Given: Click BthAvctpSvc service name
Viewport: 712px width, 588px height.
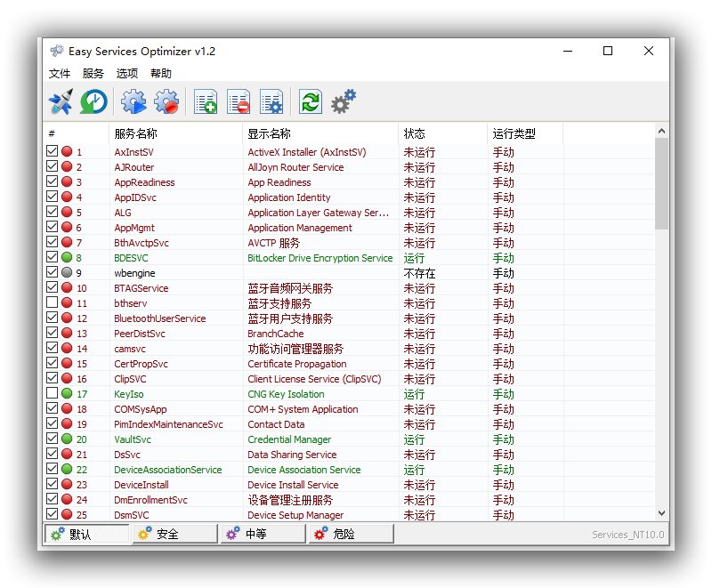Looking at the screenshot, I should pos(142,243).
